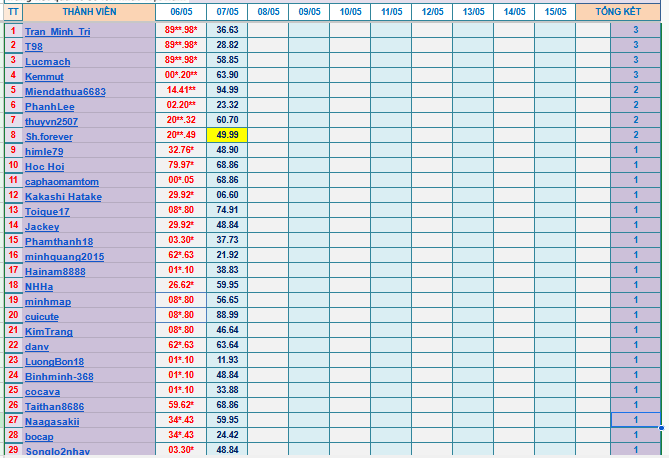This screenshot has height=458, width=669.
Task: Open KimTrang member link
Action: tap(49, 332)
